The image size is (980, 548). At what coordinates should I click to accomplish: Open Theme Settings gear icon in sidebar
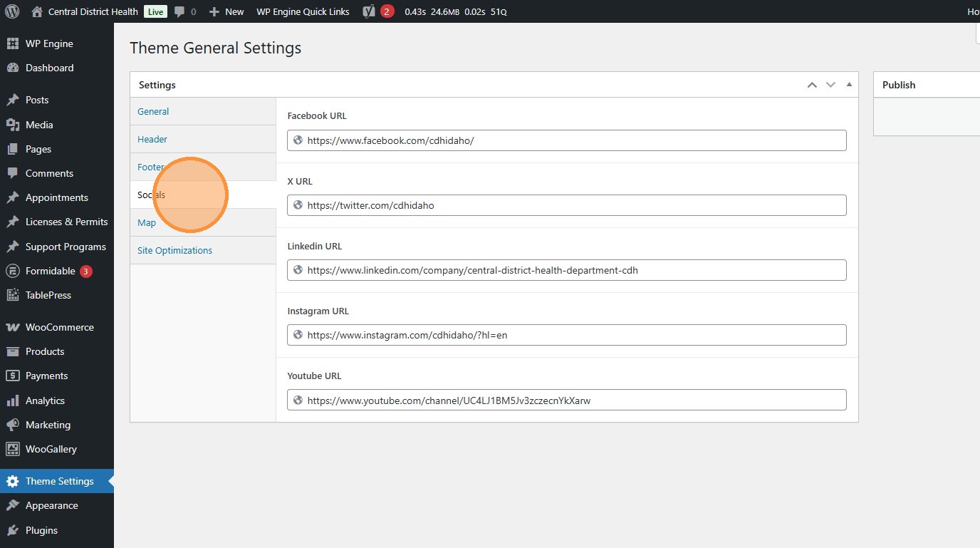coord(12,481)
